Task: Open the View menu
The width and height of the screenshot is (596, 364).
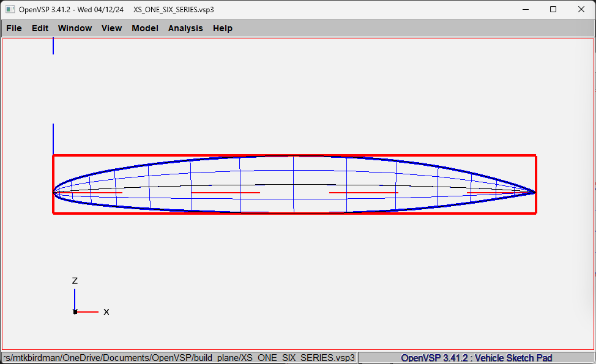Action: pos(111,28)
